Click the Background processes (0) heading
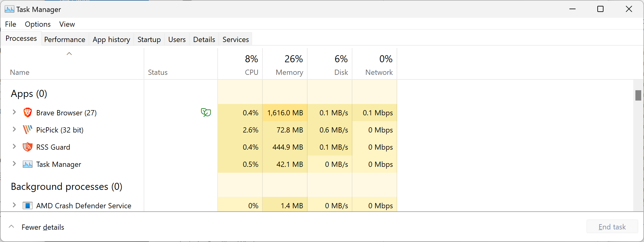 pos(67,186)
